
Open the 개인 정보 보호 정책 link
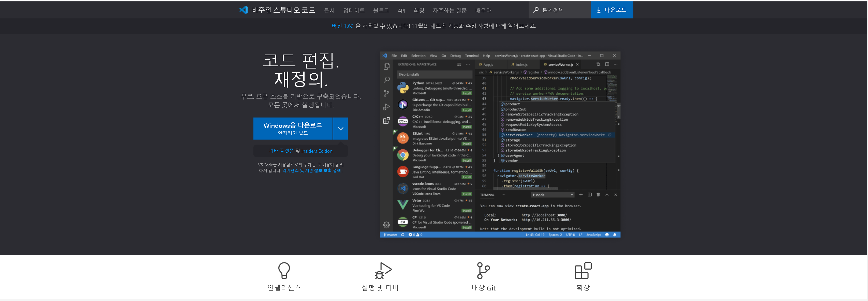pos(323,170)
